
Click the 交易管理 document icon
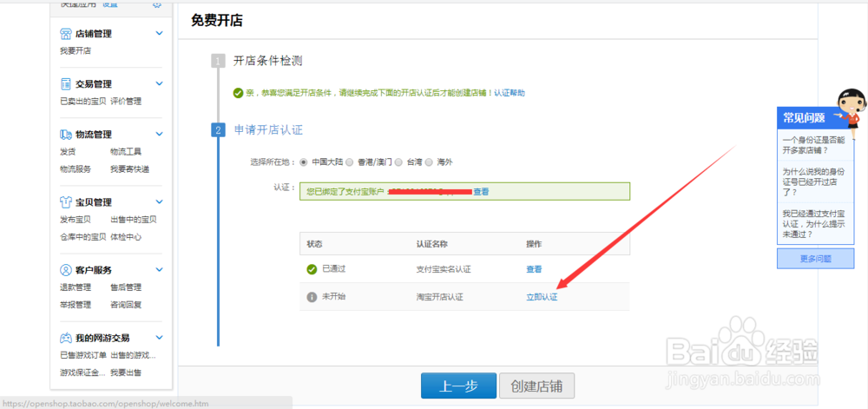66,84
